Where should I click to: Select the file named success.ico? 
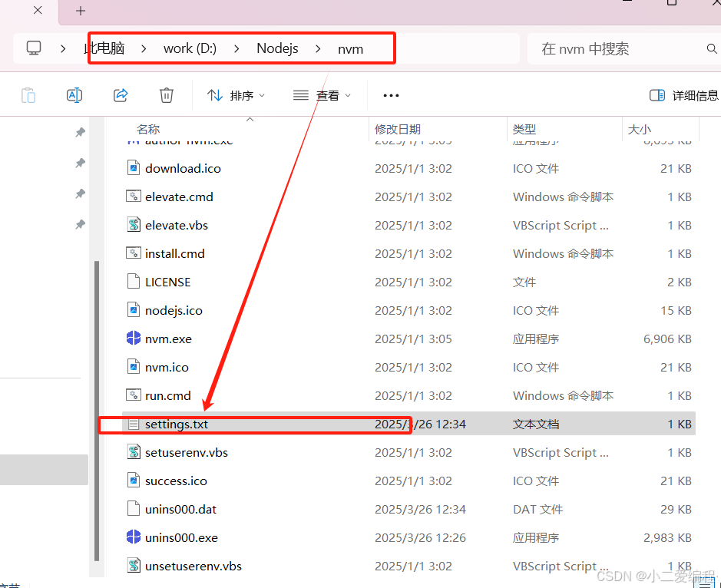pyautogui.click(x=176, y=481)
